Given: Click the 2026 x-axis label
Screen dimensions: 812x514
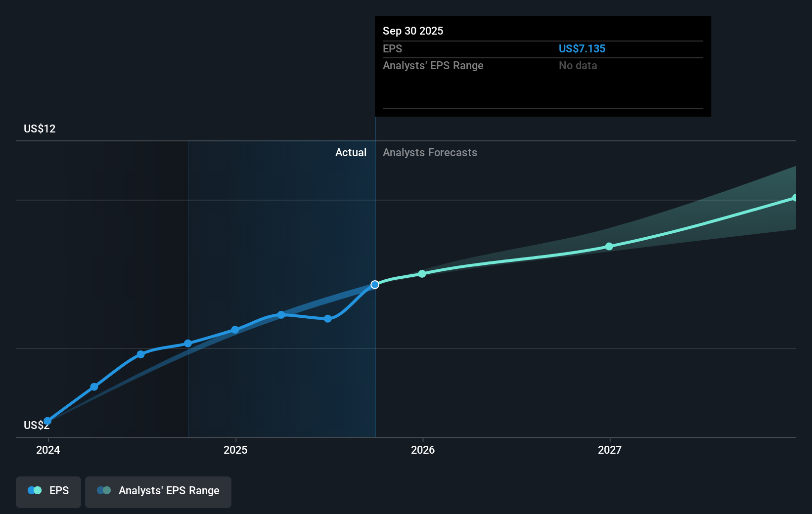Looking at the screenshot, I should click(x=423, y=450).
